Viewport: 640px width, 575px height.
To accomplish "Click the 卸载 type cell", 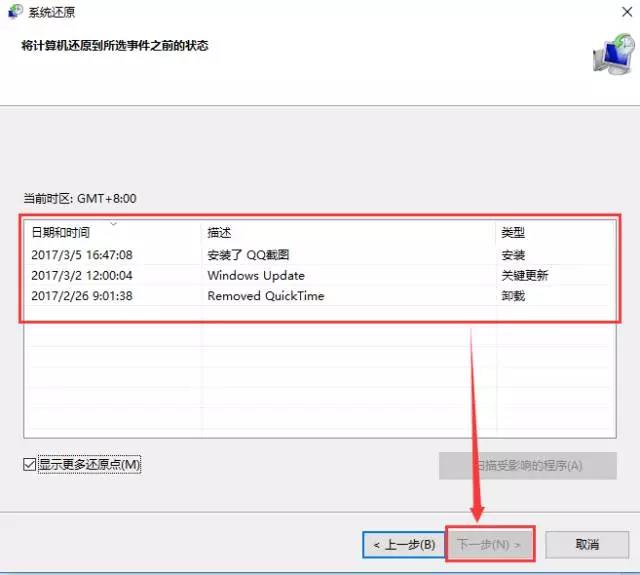I will click(513, 296).
